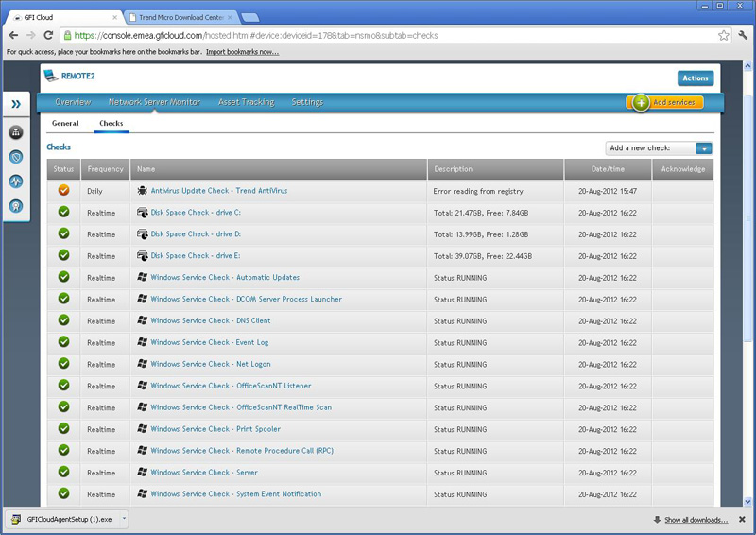Click Show all downloads link
Image resolution: width=756 pixels, height=535 pixels.
pyautogui.click(x=696, y=520)
